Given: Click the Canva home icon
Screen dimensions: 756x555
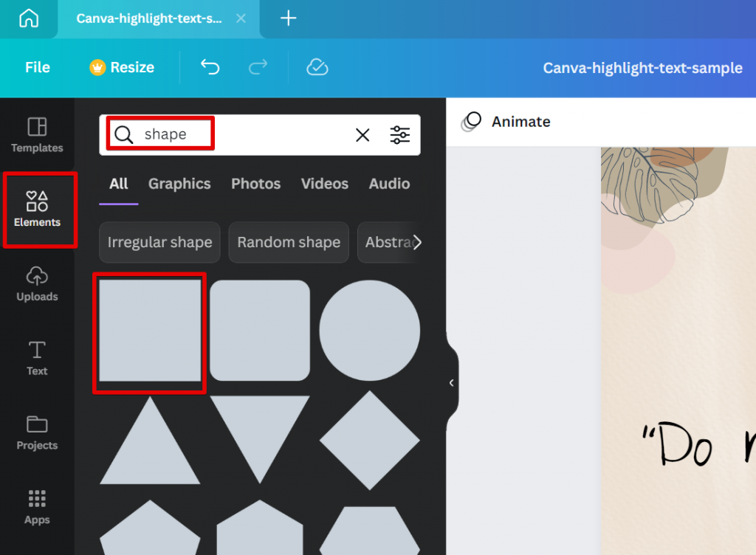Looking at the screenshot, I should pyautogui.click(x=28, y=18).
